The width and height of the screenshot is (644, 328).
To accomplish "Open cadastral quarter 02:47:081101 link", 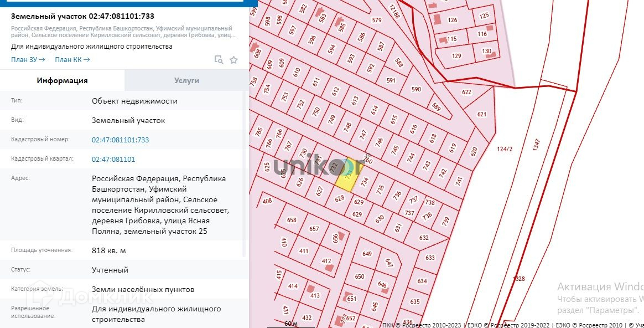I will (x=113, y=159).
